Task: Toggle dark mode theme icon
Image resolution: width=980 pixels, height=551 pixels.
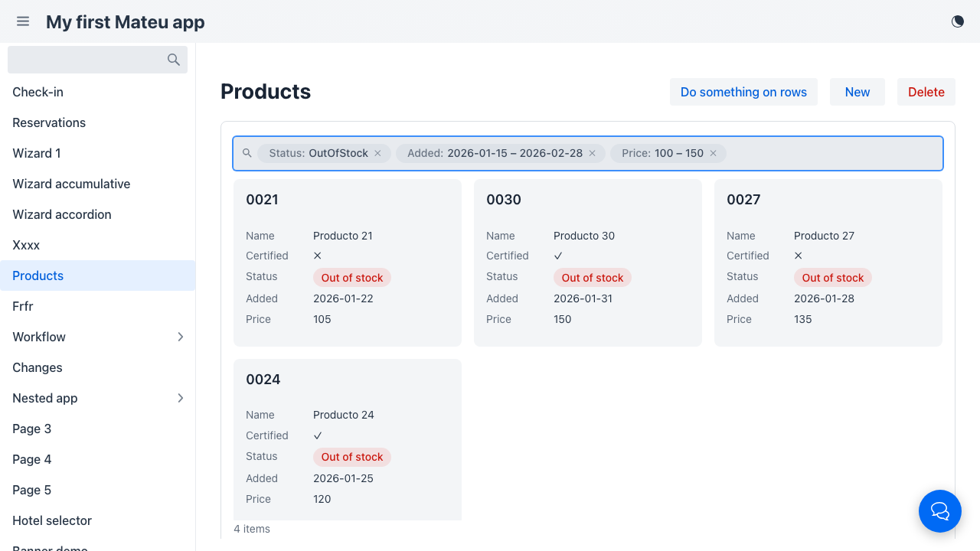Action: (958, 21)
